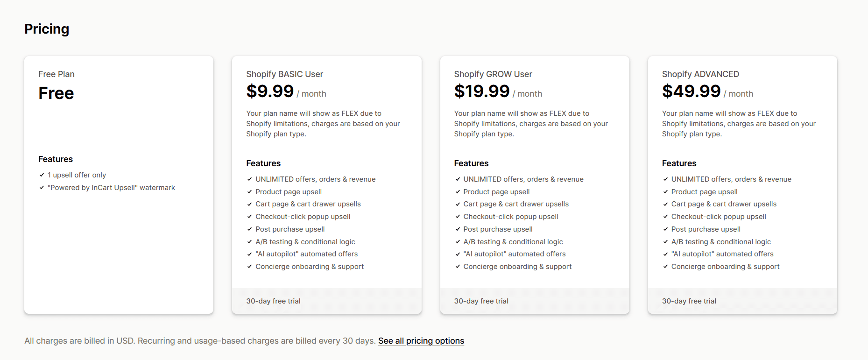Viewport: 868px width, 360px height.
Task: Click the ADVANCED plan's 'A/B testing' checkmark icon
Action: tap(665, 242)
